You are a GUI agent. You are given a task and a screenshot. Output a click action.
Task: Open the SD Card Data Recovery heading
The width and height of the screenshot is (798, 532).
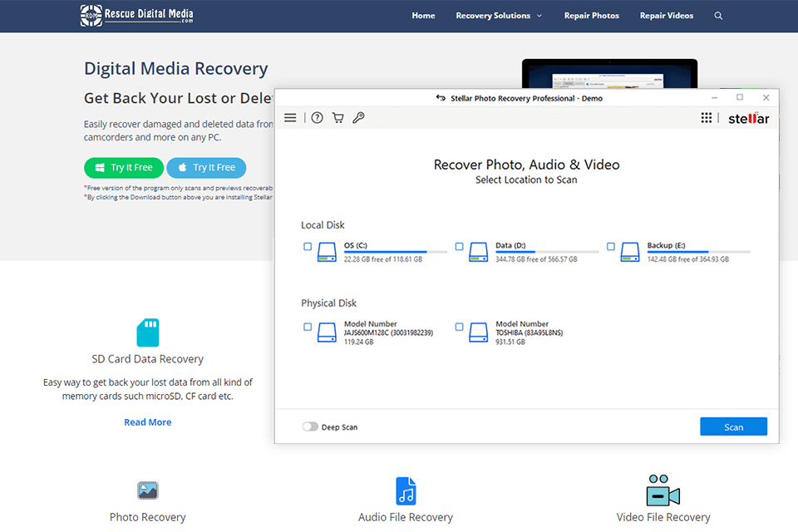click(148, 359)
